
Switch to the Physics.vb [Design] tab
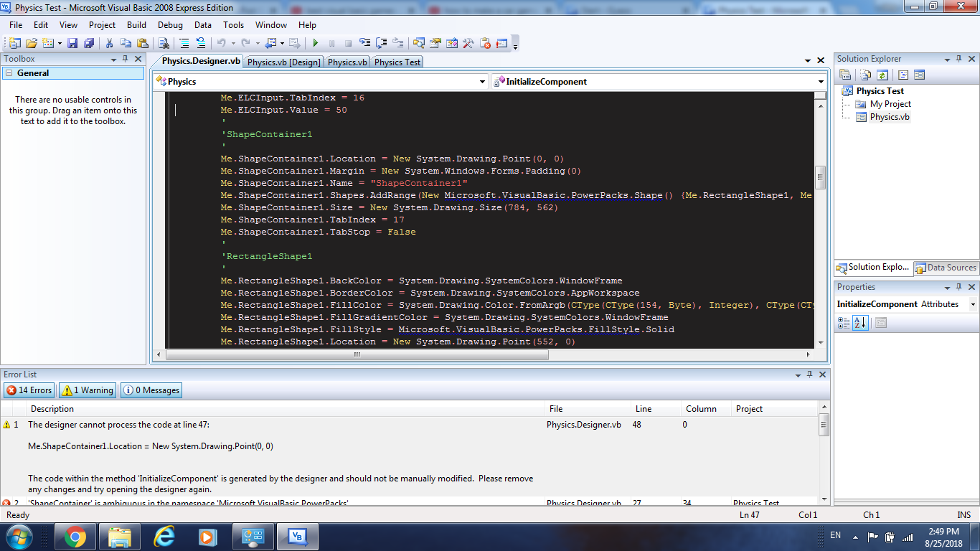tap(283, 62)
